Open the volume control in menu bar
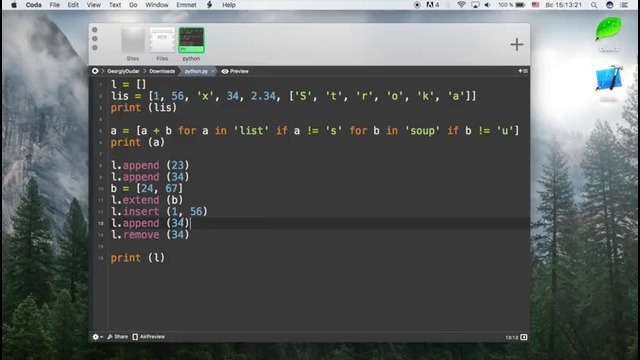Screen dimensions: 640x360 (488, 5)
